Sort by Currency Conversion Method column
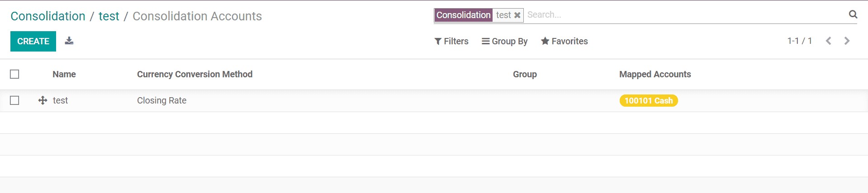The image size is (868, 193). 194,74
